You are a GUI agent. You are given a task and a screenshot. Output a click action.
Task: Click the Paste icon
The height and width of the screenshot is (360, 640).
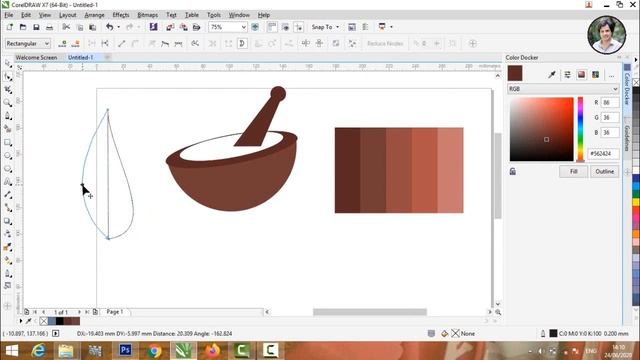93,27
